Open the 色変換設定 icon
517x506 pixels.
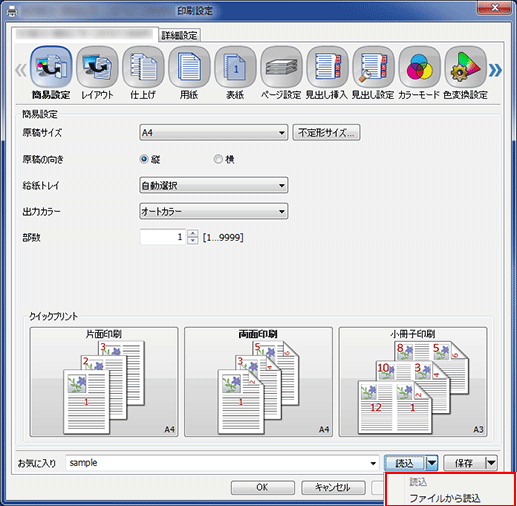click(465, 67)
